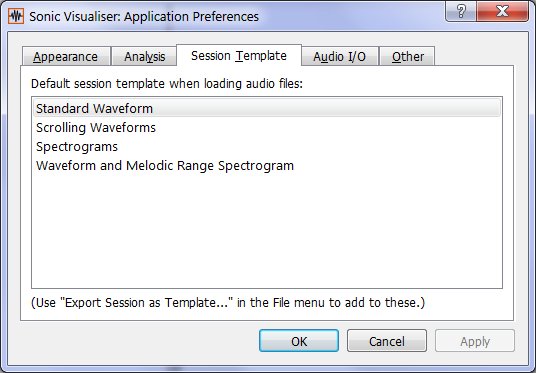Switch to the Appearance tab
This screenshot has height=373, width=536.
66,56
